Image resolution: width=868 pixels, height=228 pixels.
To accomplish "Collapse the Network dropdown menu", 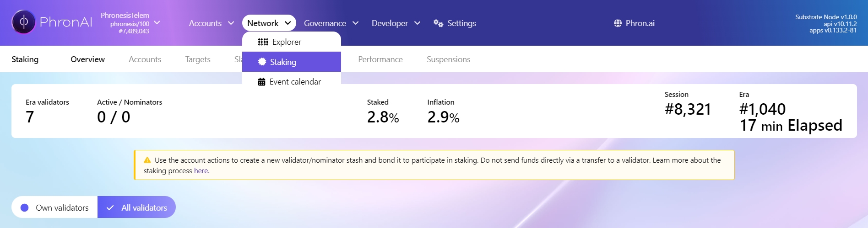I will (x=269, y=23).
